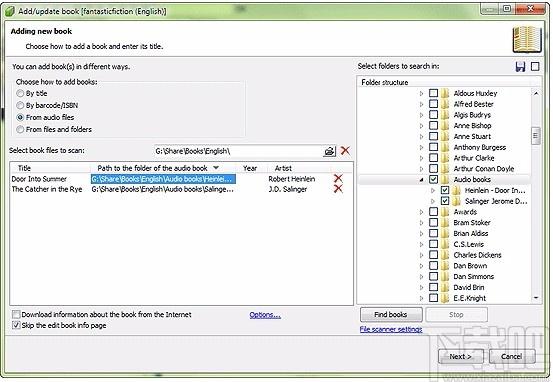Open the File scanner settings link
Image resolution: width=553 pixels, height=382 pixels.
pos(391,329)
